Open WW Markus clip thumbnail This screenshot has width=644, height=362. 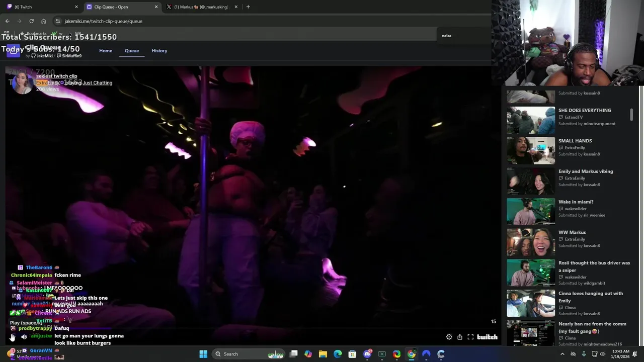coord(531,242)
